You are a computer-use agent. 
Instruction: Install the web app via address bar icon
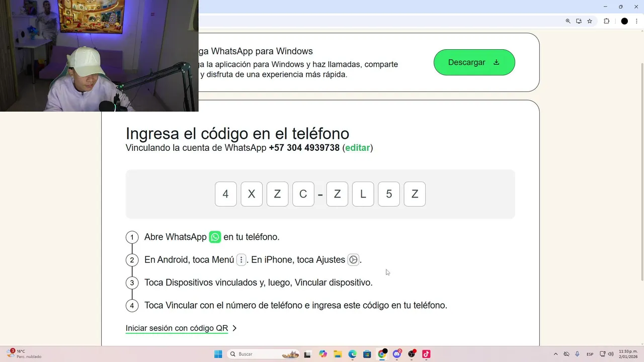[579, 21]
